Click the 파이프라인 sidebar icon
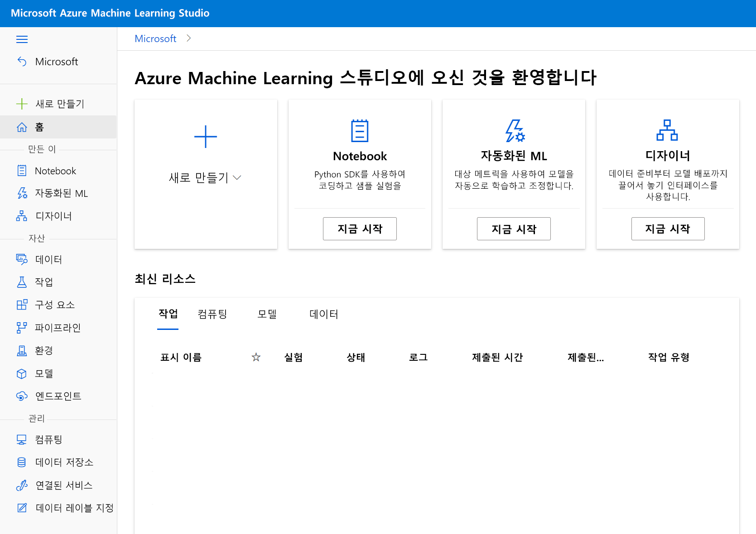This screenshot has width=756, height=534. [22, 328]
